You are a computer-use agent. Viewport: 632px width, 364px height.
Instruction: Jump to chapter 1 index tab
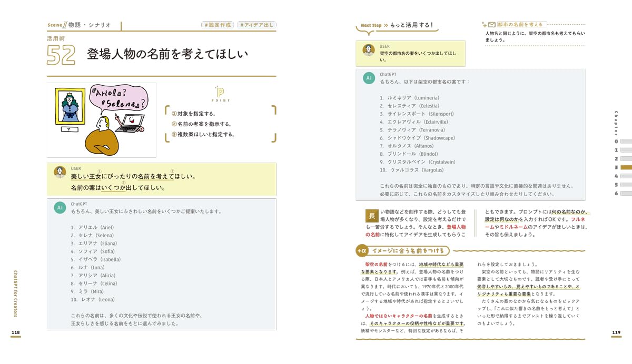(x=626, y=150)
